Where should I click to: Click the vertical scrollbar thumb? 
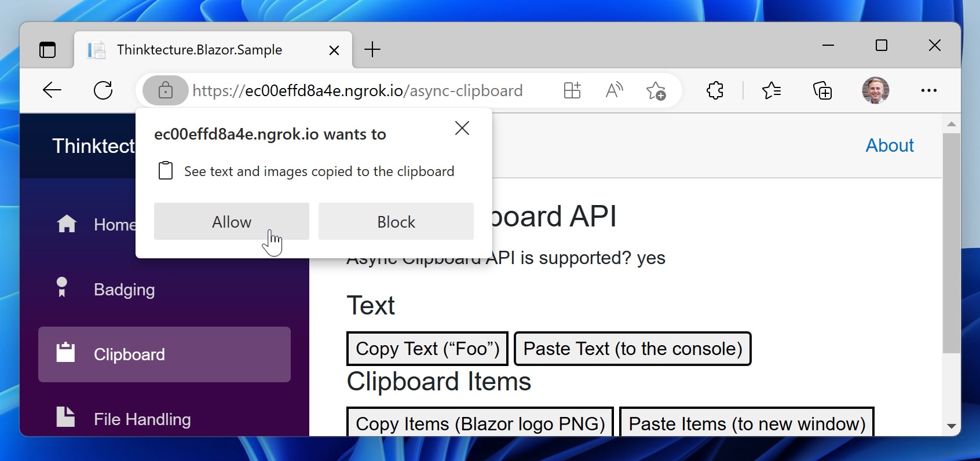click(x=951, y=243)
